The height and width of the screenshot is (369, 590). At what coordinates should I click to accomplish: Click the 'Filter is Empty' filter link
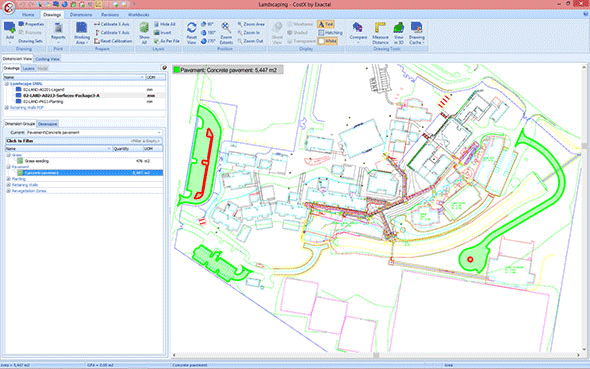pos(146,141)
